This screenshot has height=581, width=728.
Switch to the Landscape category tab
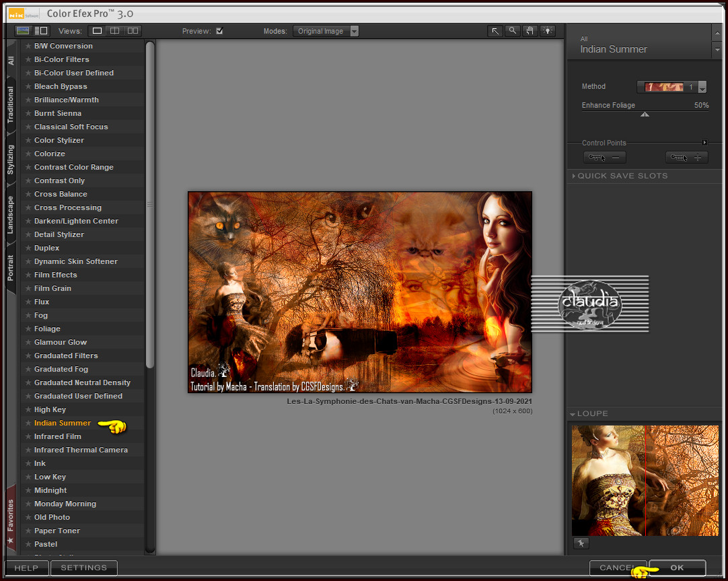coord(11,215)
